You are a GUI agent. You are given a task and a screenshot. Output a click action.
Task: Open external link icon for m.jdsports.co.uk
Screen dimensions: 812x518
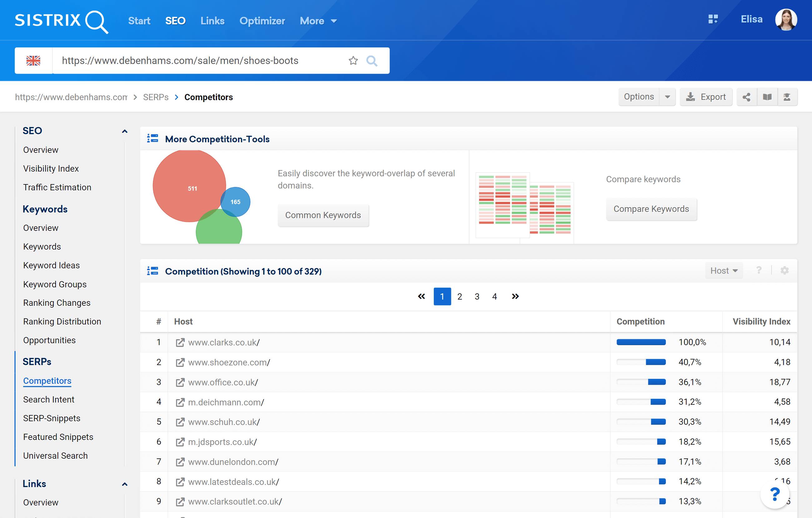point(180,442)
